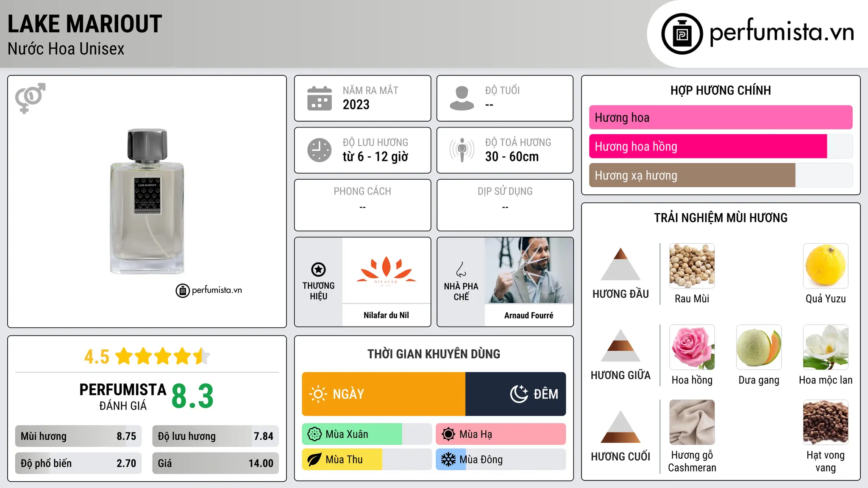
Task: Click the small perfumista.vn watermark logo under bottle
Action: tap(209, 290)
